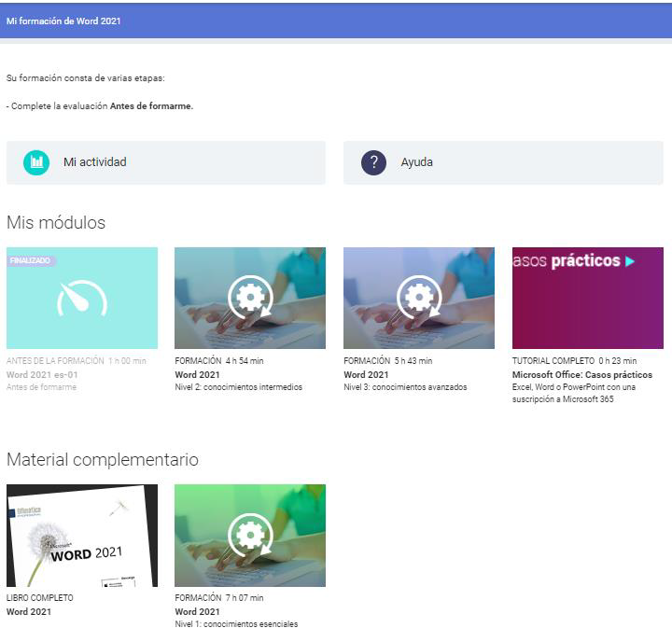Open the Mi actividad panel
The height and width of the screenshot is (642, 672).
coord(166,163)
